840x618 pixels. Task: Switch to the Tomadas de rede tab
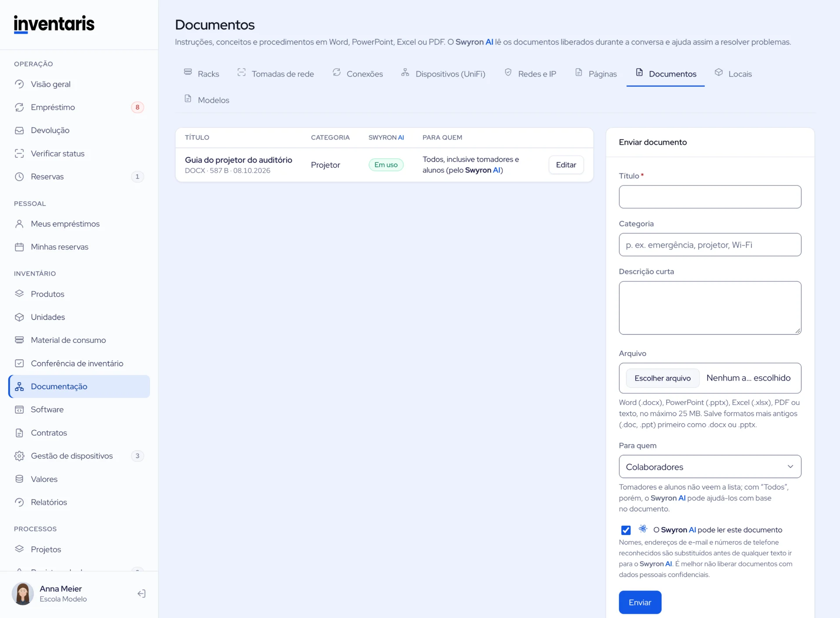276,73
